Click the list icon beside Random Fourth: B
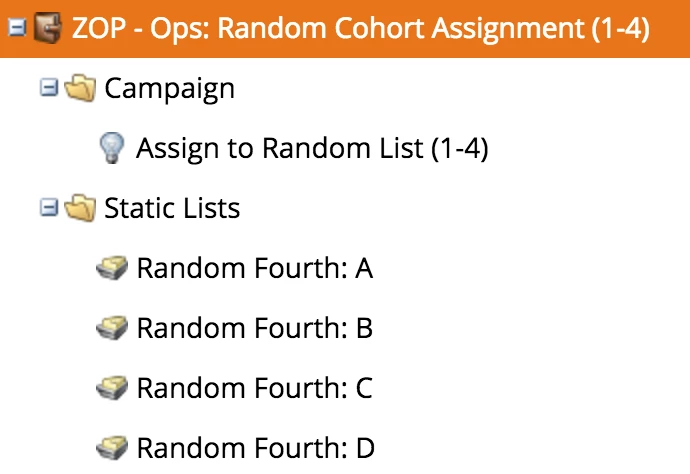Viewport: 690px width, 474px height. click(112, 327)
